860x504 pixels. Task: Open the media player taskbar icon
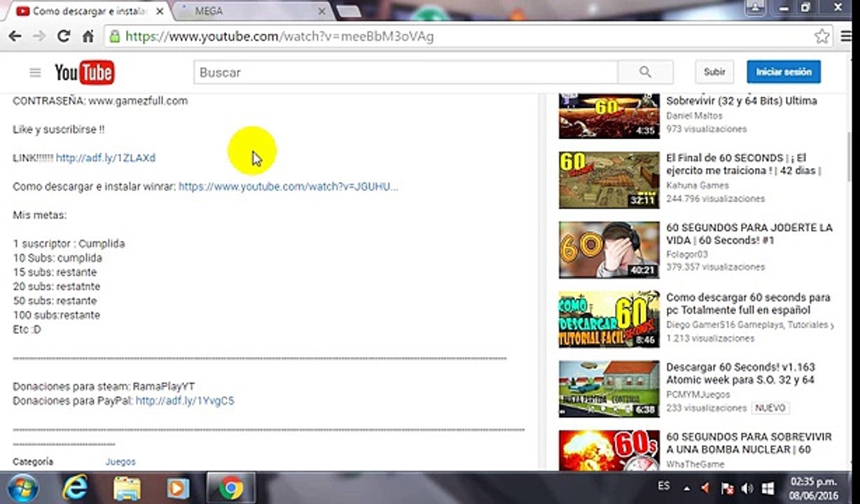pyautogui.click(x=178, y=488)
